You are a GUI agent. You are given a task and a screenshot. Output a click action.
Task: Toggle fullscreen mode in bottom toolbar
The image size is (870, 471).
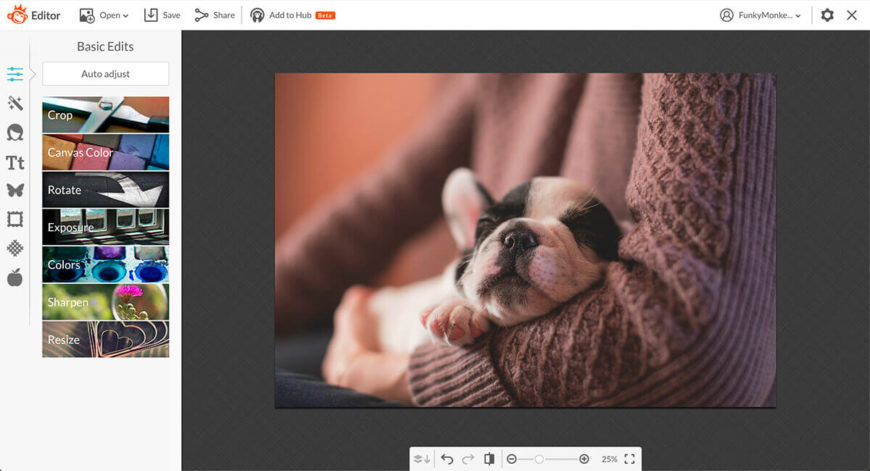pos(630,459)
